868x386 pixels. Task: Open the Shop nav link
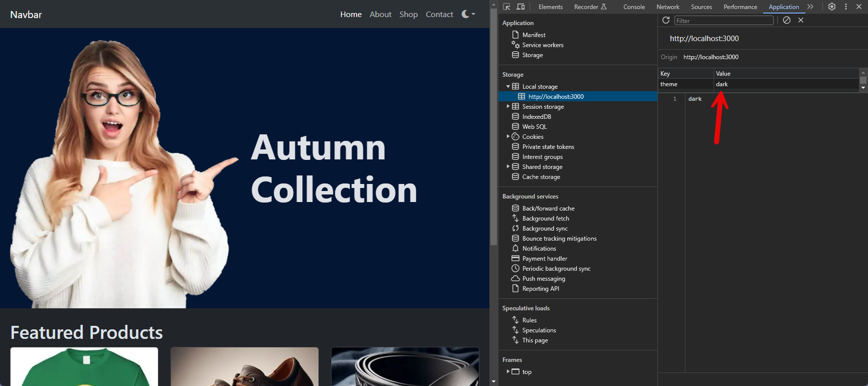tap(409, 14)
